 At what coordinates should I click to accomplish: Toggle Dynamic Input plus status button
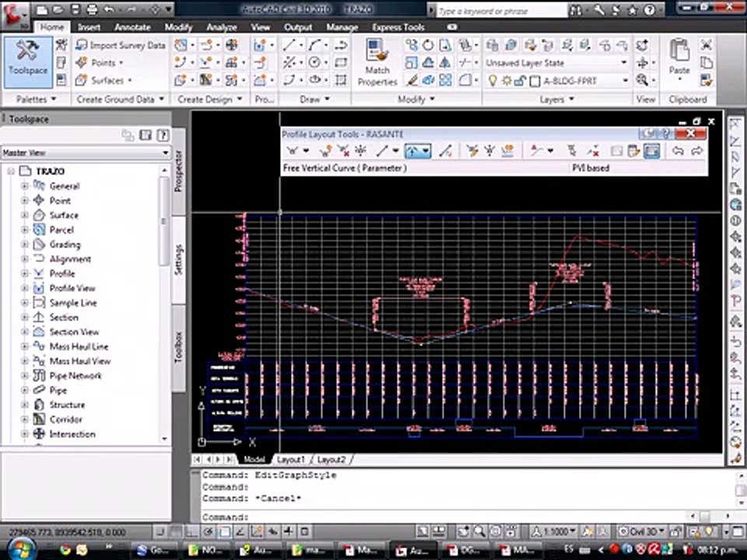coord(289,531)
